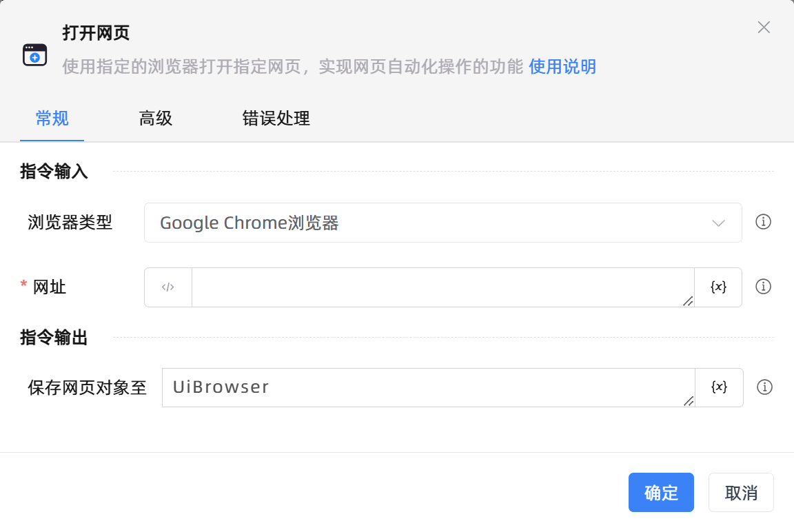
Task: Click the chevron arrow in 浏览器类型 box
Action: pyautogui.click(x=718, y=223)
